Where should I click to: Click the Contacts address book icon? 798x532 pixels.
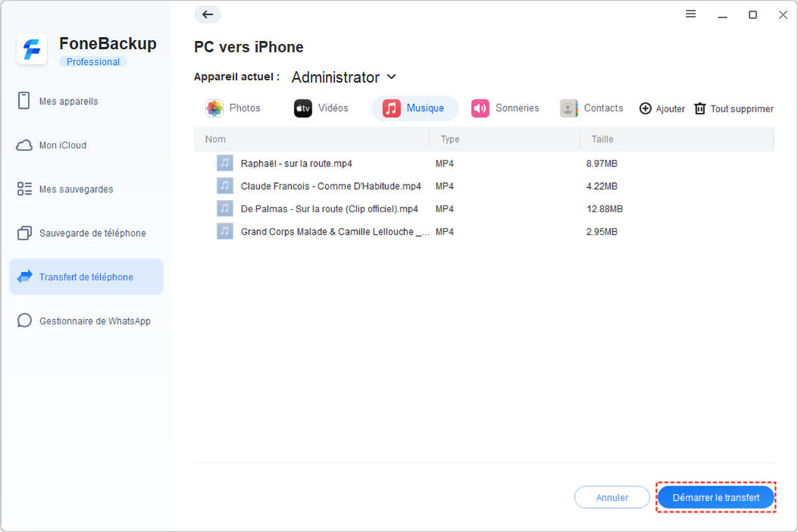tap(568, 108)
